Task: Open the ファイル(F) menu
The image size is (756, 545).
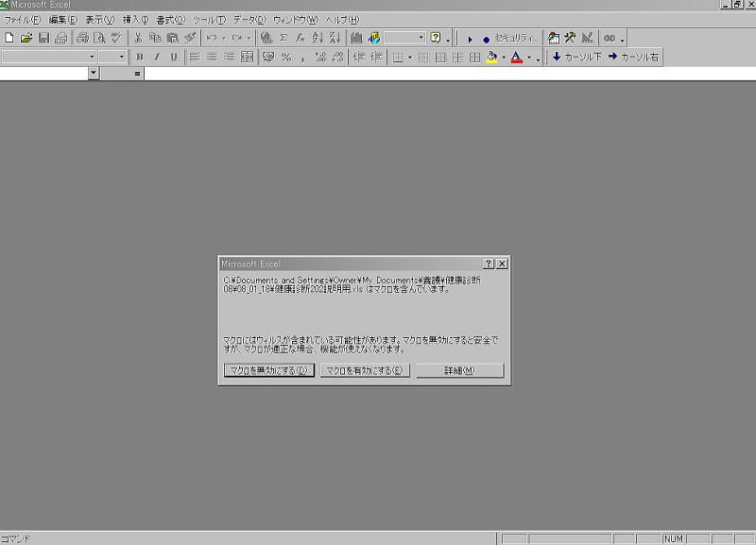Action: (22, 20)
